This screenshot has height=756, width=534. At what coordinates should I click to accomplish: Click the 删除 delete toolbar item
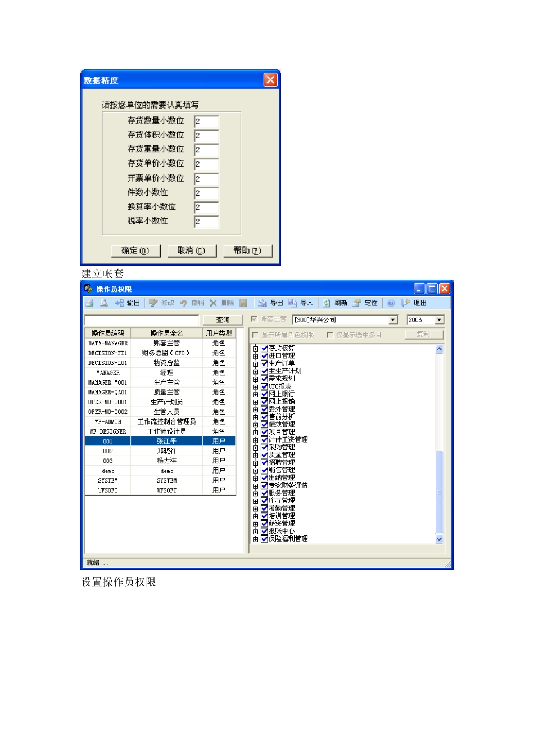tap(222, 303)
